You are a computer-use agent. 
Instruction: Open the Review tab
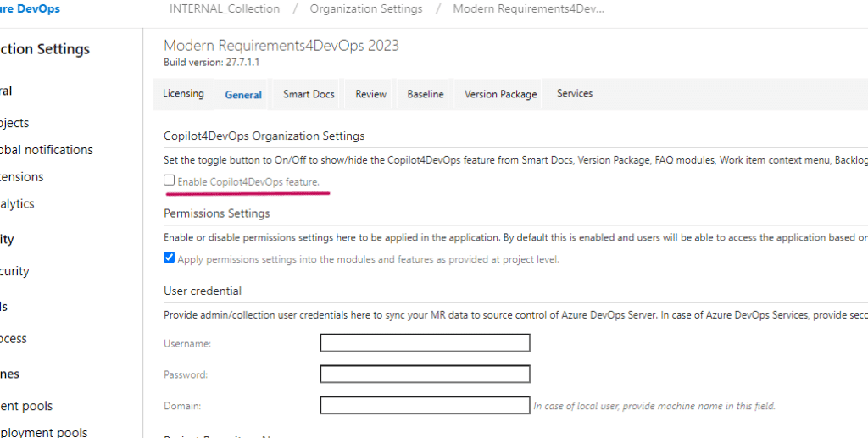tap(371, 94)
